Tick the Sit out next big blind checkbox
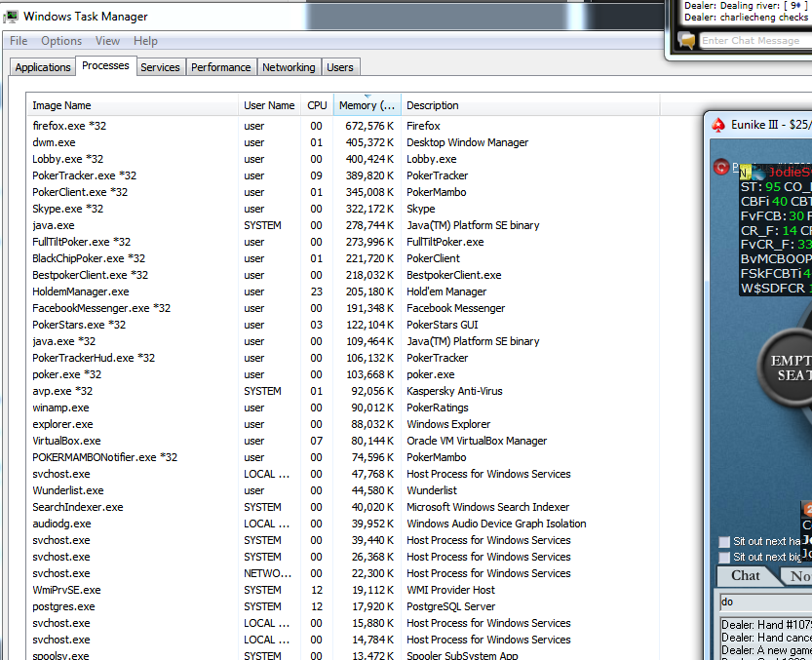This screenshot has width=812, height=660. tap(724, 558)
